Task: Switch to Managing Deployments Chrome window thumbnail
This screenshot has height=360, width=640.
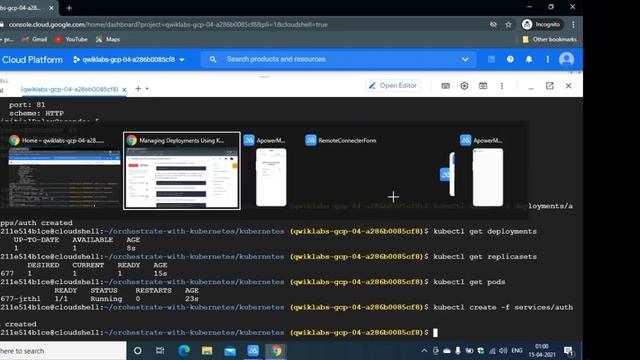Action: pyautogui.click(x=182, y=171)
